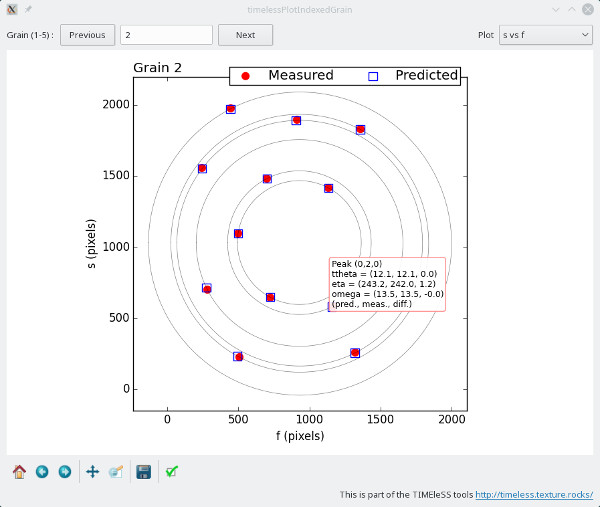Open the timeless.texture.rocks link
Viewport: 600px width, 507px height.
point(534,494)
